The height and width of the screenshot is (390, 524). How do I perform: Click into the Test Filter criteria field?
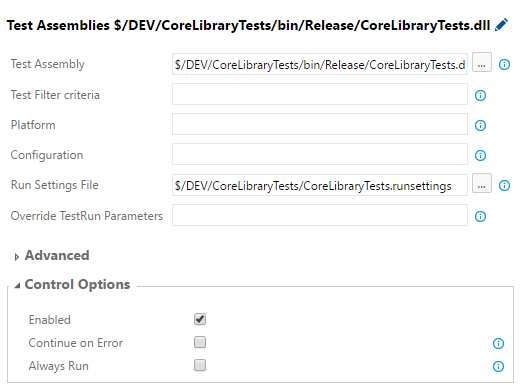tap(320, 94)
